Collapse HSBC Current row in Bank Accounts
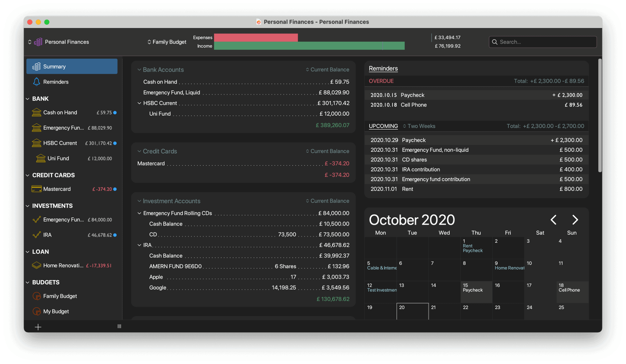This screenshot has width=626, height=364. 139,103
